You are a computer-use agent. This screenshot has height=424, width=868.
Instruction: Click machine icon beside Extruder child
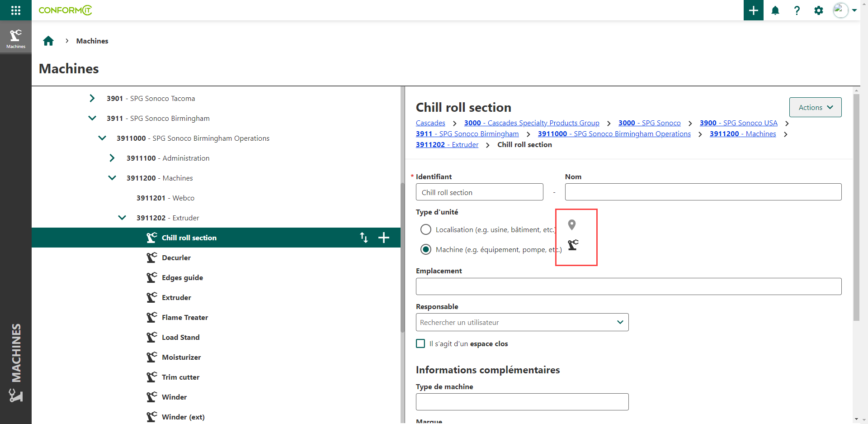point(152,297)
